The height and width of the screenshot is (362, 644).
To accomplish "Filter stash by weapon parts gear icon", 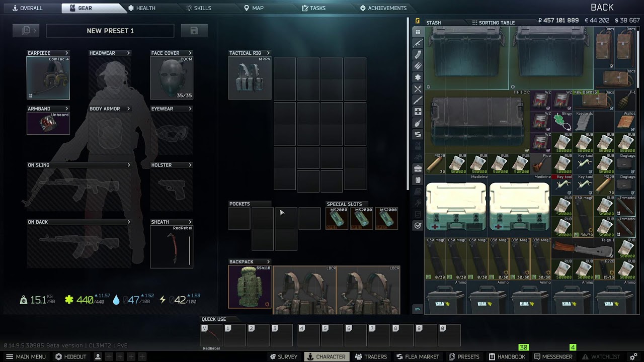I will point(418,77).
